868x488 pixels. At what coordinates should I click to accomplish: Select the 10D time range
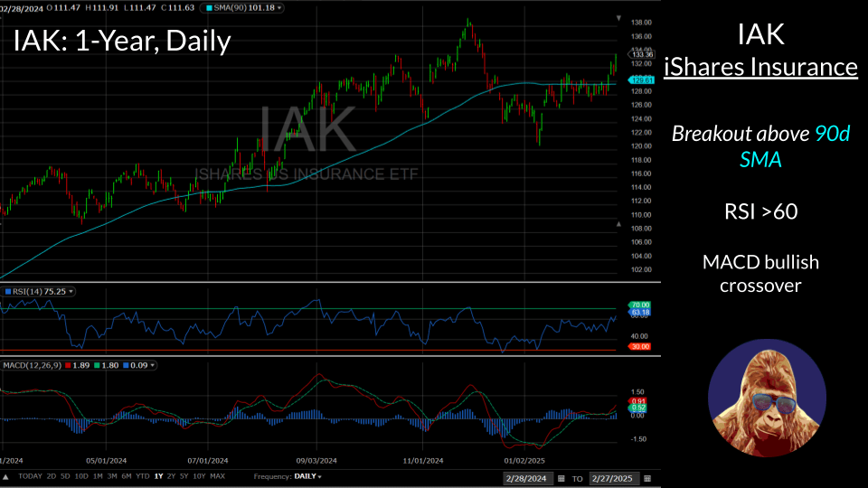coord(81,476)
